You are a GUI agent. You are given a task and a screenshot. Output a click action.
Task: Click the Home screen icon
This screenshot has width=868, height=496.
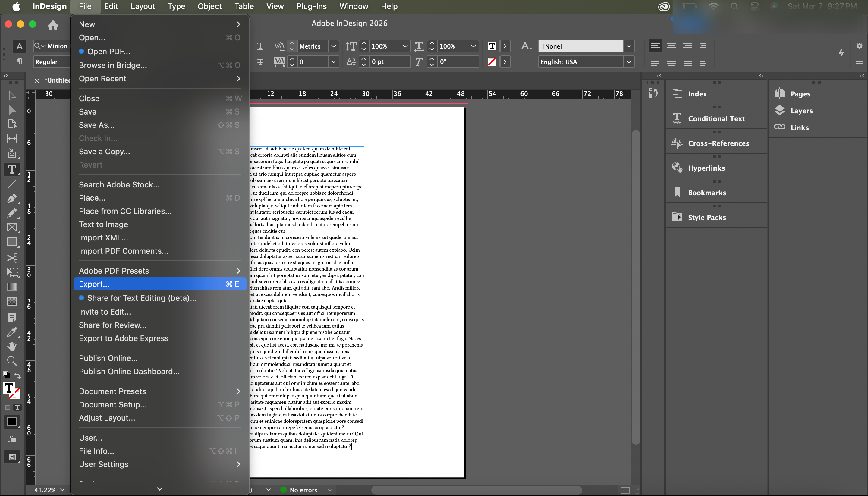(x=53, y=24)
